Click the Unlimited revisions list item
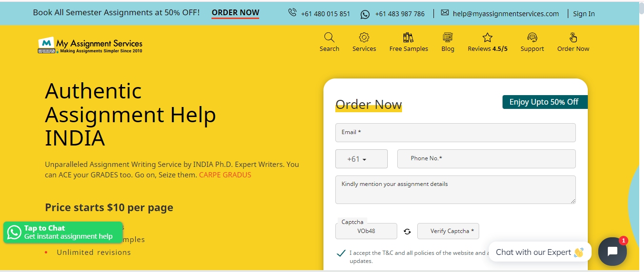This screenshot has height=272, width=644. tap(93, 252)
